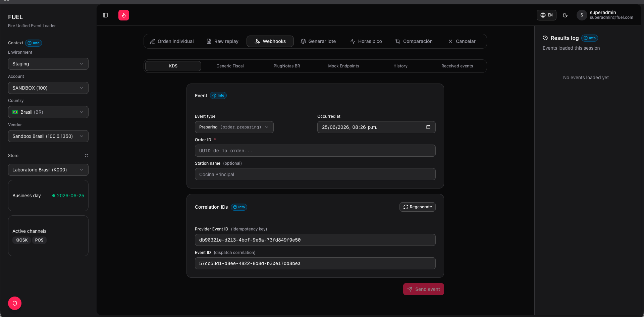Switch to the History sub-tab
This screenshot has width=644, height=317.
point(400,66)
